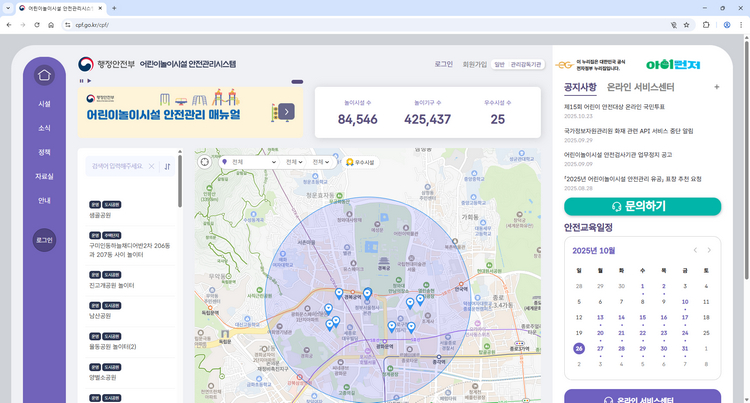Select 일반 in the member type toggle
Viewport: 750px width, 403px height.
[499, 64]
